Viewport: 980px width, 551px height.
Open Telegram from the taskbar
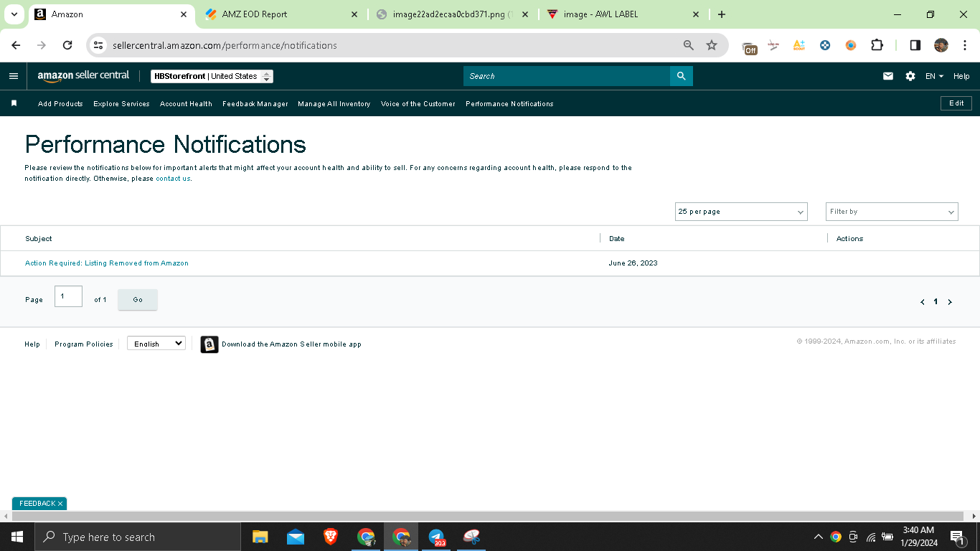click(436, 537)
